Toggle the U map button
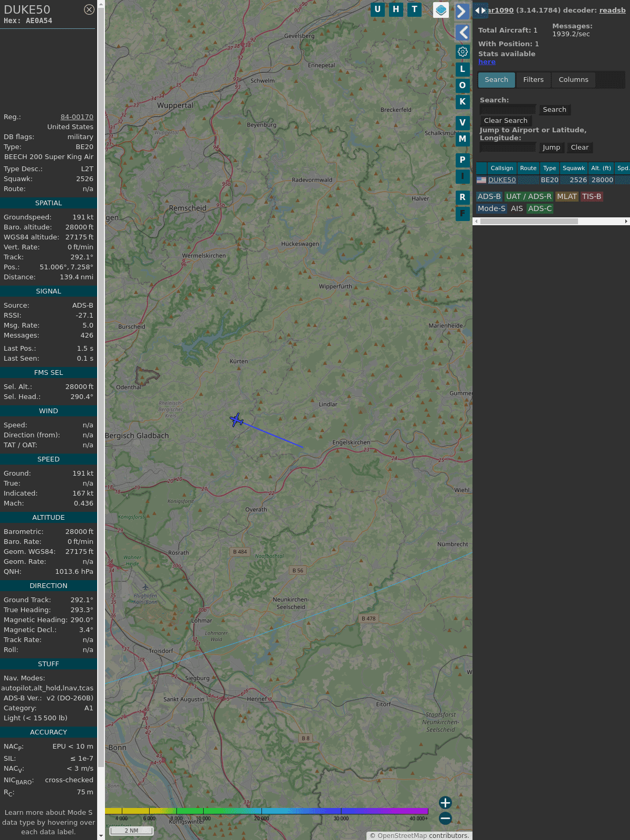The image size is (630, 840). (x=377, y=9)
